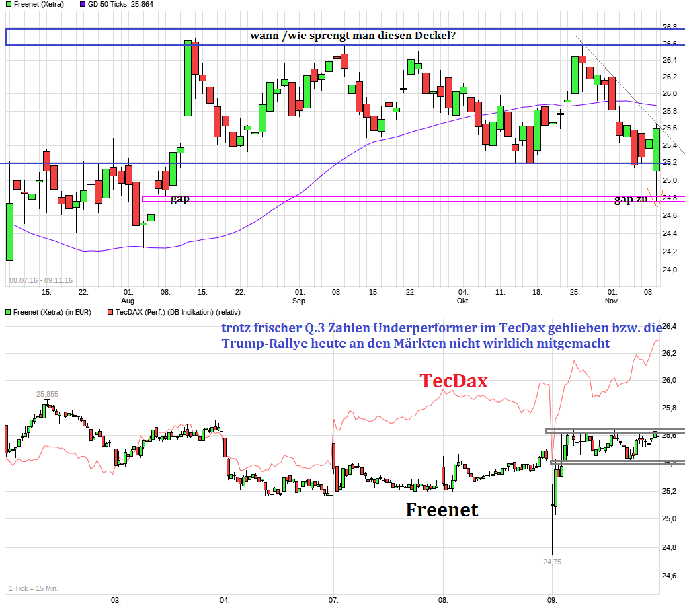The width and height of the screenshot is (685, 616).
Task: Click the 'Aug.' month axis label
Action: 128,301
